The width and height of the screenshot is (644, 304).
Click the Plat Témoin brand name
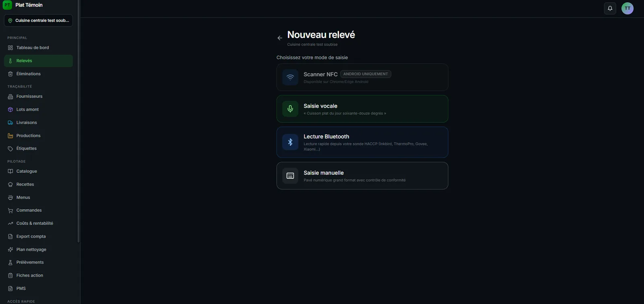[x=29, y=5]
